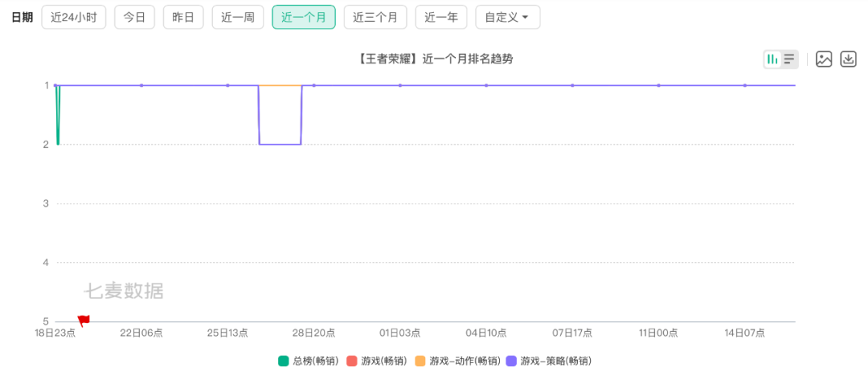Viewport: 868px width, 380px height.
Task: Toggle the 游戏-动作(畅销) legend series
Action: point(457,361)
